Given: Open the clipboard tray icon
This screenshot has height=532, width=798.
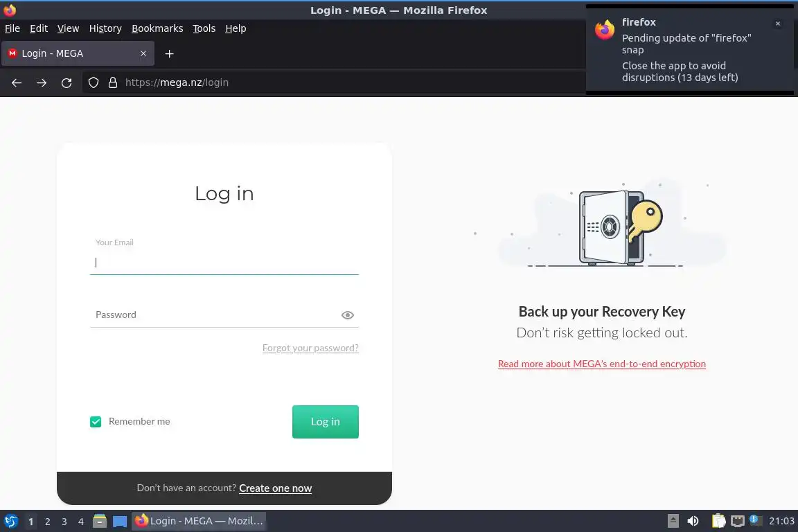Looking at the screenshot, I should coord(718,521).
